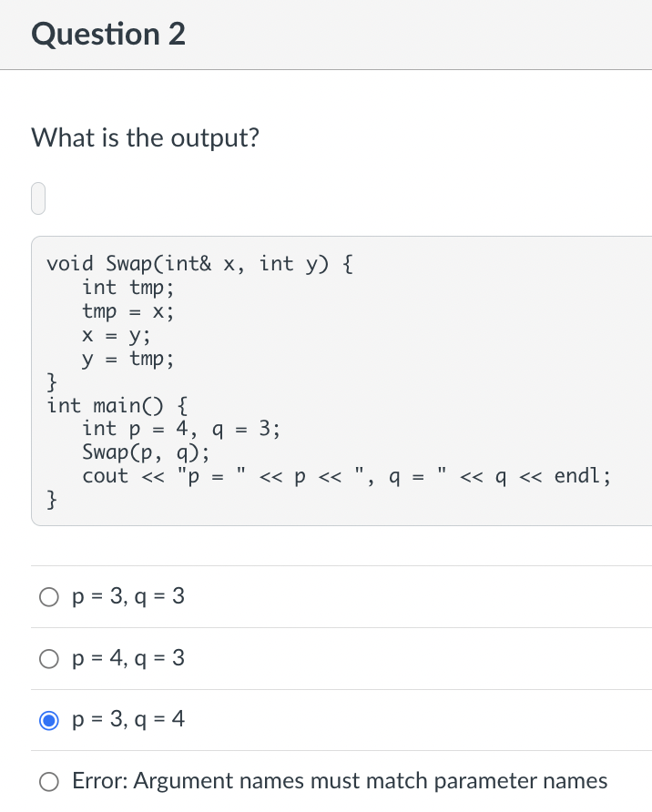
Task: Choose the 'p = 4, q = 3' answer option
Action: coord(49,658)
